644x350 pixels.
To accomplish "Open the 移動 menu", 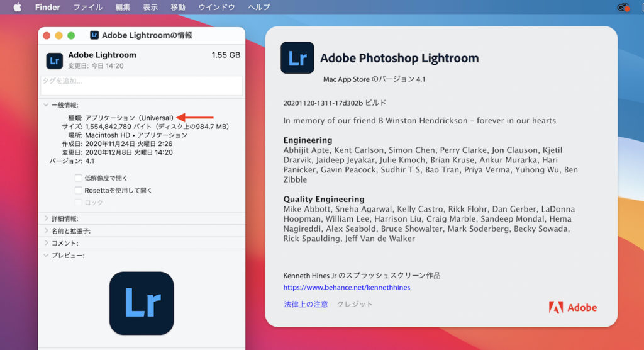I will [x=177, y=7].
